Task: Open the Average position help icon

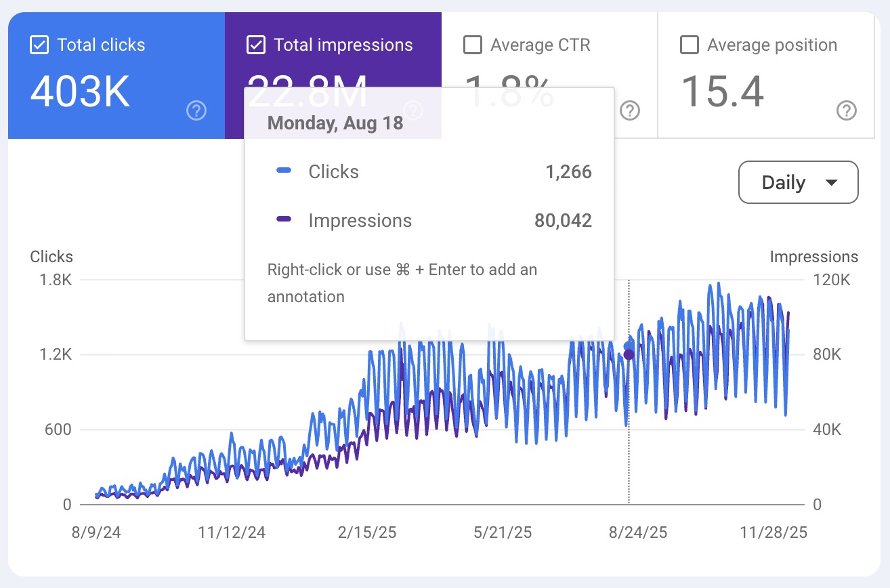Action: pos(846,110)
